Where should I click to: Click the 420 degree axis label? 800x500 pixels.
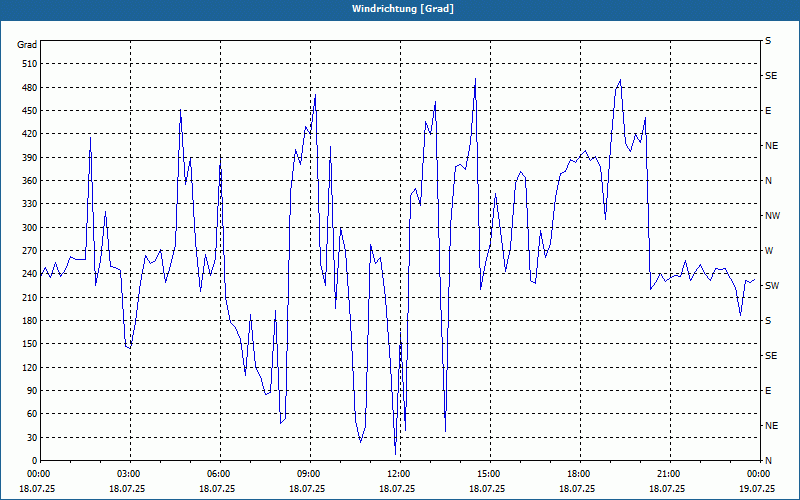30,134
